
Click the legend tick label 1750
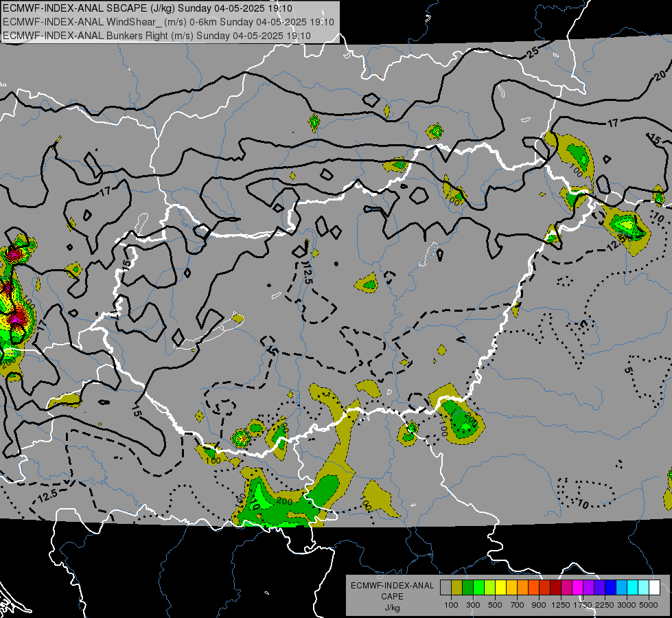click(x=583, y=605)
